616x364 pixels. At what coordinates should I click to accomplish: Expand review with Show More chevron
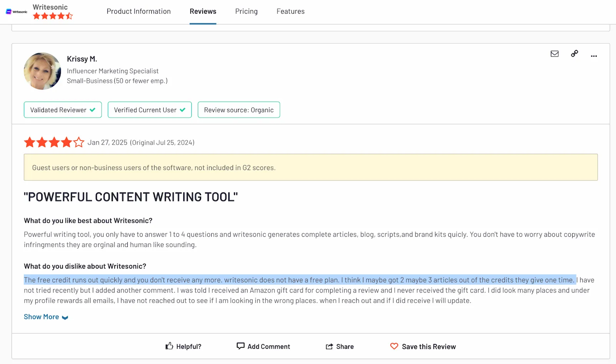(65, 317)
